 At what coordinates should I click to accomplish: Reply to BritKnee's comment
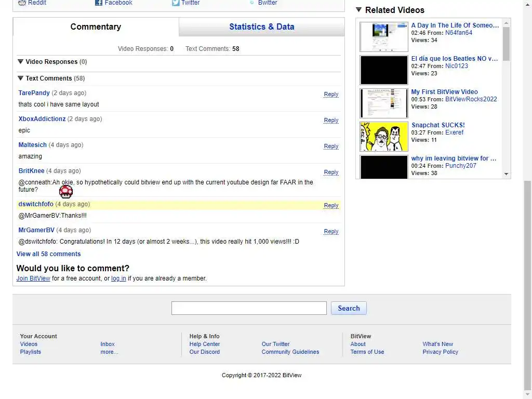point(331,172)
